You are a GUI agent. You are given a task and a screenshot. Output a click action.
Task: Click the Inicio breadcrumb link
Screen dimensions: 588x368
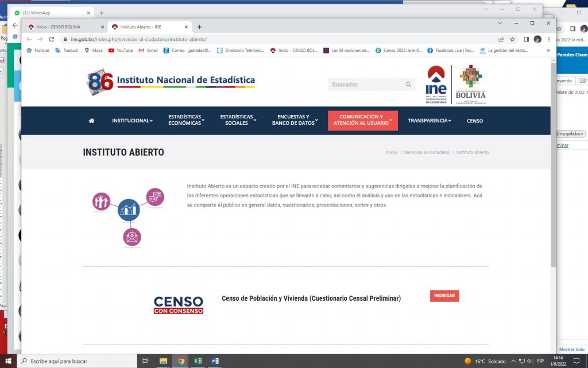point(391,152)
